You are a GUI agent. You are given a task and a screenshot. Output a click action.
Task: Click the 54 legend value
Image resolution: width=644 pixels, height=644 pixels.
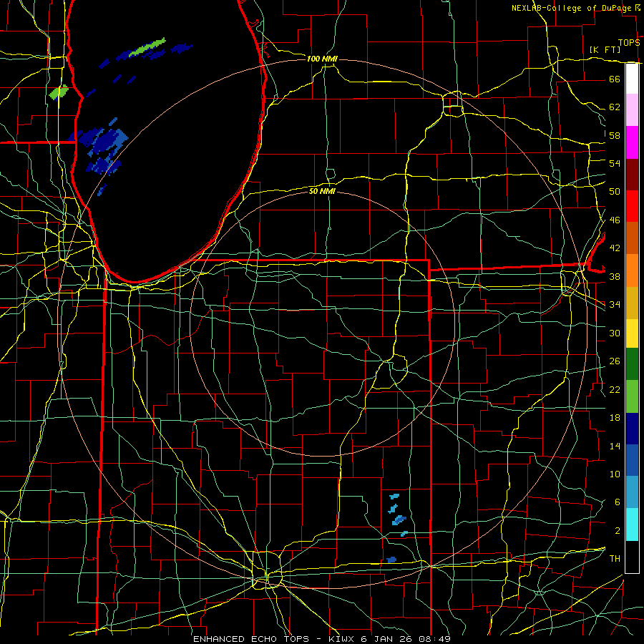point(615,163)
